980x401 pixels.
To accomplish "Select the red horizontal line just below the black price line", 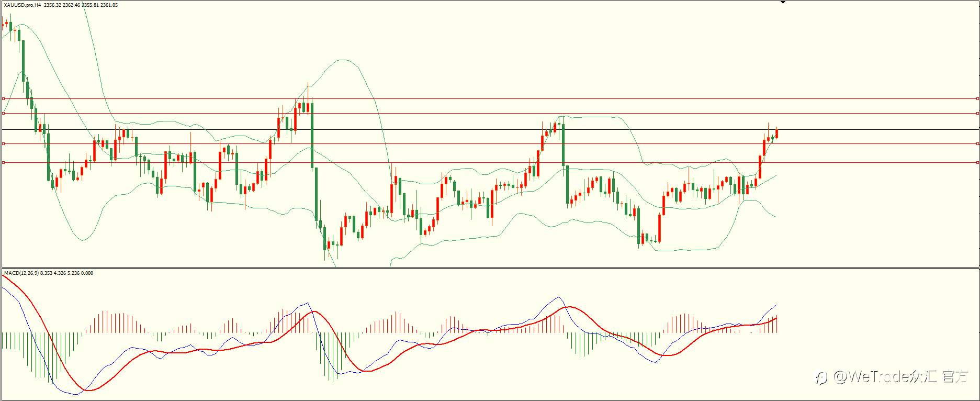I will coord(490,143).
